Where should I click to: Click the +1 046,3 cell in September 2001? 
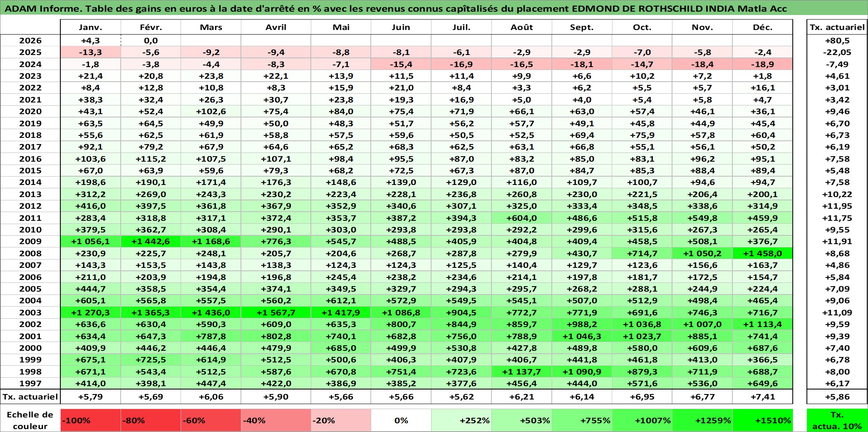582,336
